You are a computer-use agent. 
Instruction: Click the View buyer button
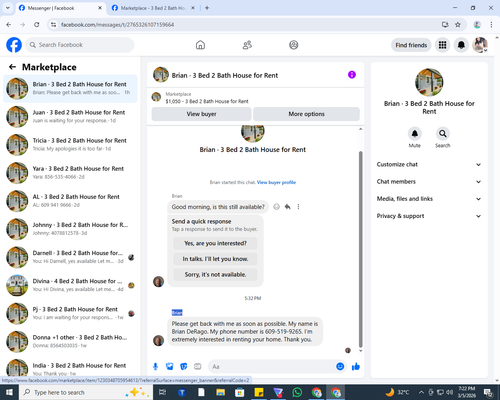201,114
